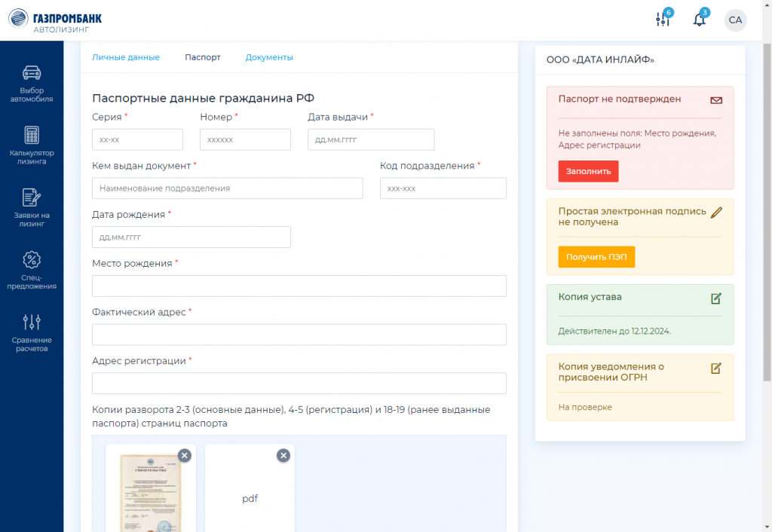Focus the Адрес регистрации field
Image resolution: width=772 pixels, height=532 pixels.
click(299, 384)
